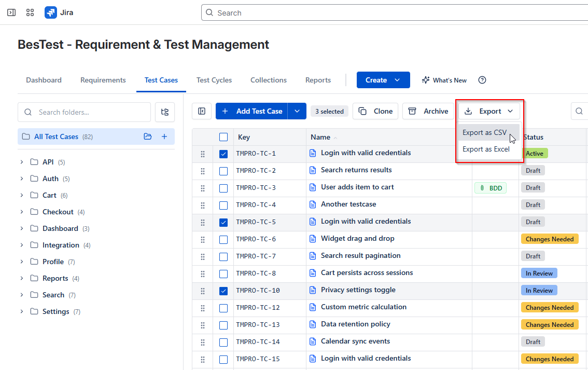This screenshot has width=588, height=370.
Task: Click the drag handle for TMPRO-TC-10
Action: coord(203,291)
